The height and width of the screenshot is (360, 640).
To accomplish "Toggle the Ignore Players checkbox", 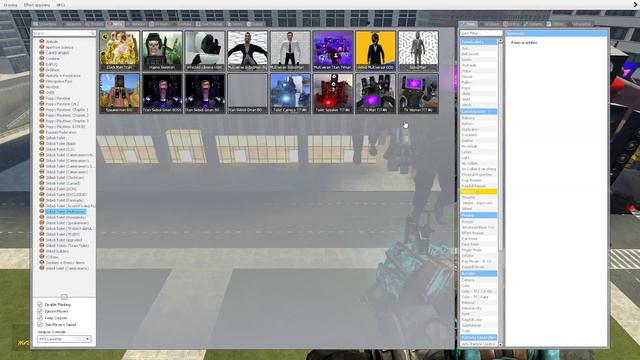I will point(40,311).
